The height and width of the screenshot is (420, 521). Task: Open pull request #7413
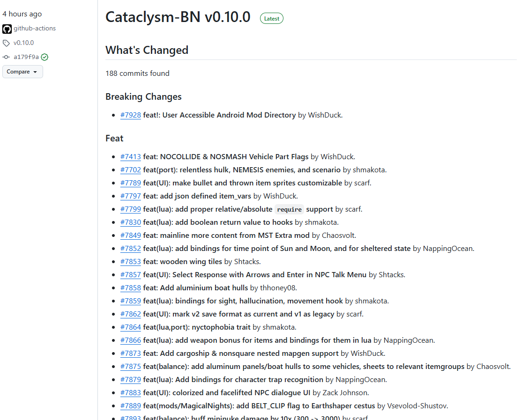click(x=131, y=157)
